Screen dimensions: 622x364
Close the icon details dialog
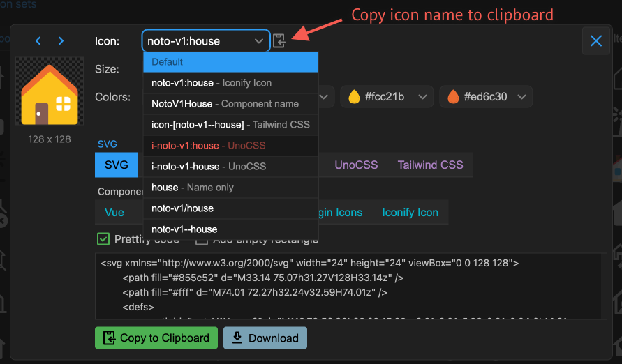tap(595, 41)
